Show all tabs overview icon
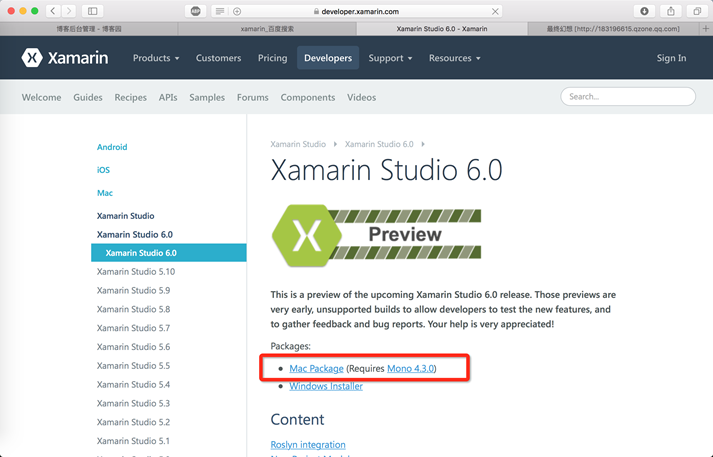Screen dimensions: 713x457 [697, 11]
